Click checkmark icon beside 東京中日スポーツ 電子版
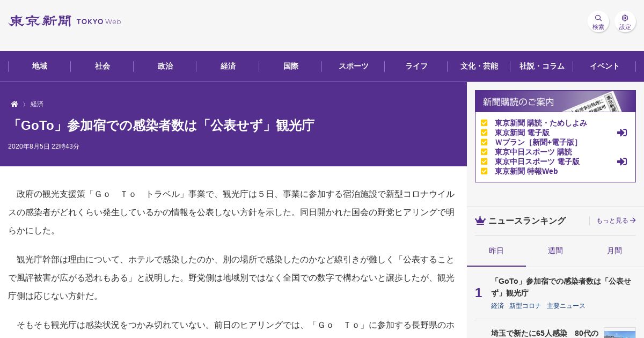The width and height of the screenshot is (644, 338). coord(484,161)
